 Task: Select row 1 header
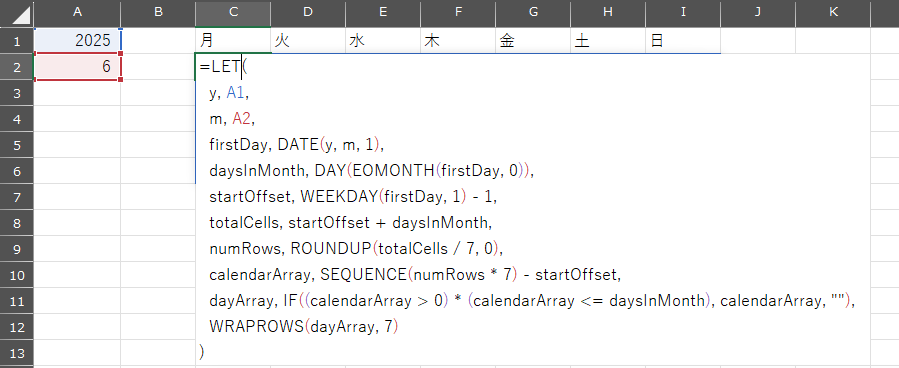tap(17, 41)
